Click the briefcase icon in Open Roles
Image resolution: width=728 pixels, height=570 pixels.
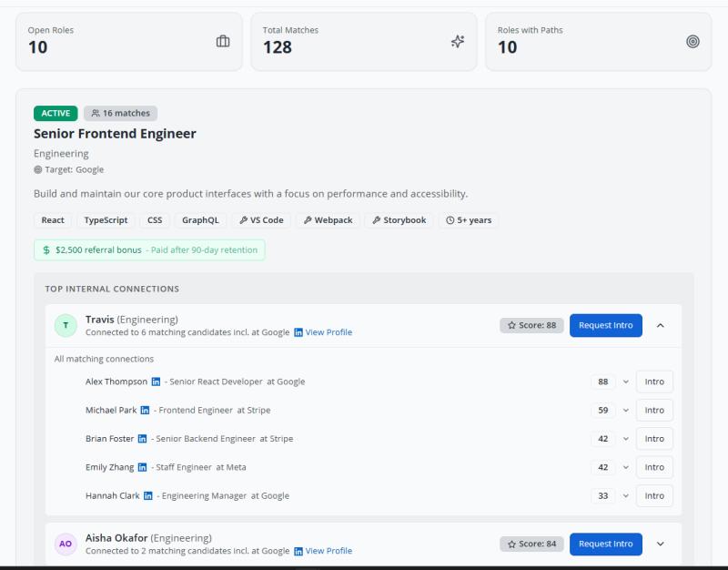[222, 42]
